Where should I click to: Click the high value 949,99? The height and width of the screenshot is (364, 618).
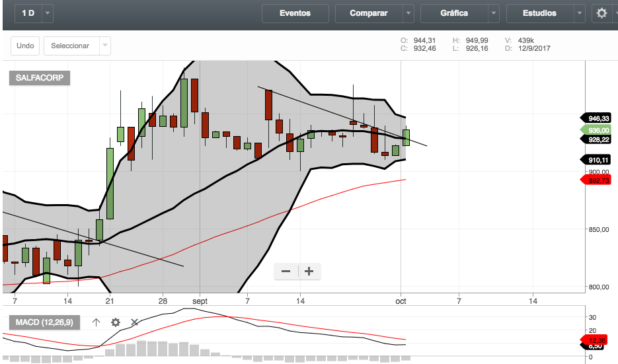point(477,40)
